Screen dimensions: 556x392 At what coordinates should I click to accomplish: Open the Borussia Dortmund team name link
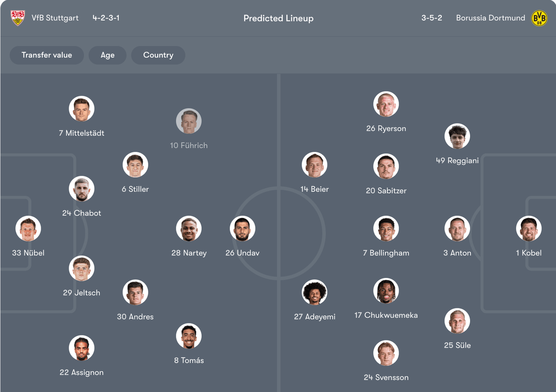490,18
